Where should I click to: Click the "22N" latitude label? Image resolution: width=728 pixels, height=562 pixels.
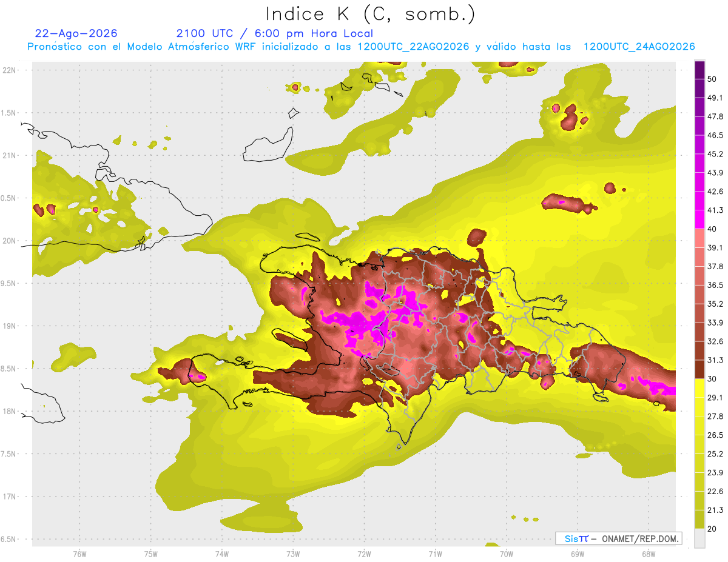(x=10, y=70)
